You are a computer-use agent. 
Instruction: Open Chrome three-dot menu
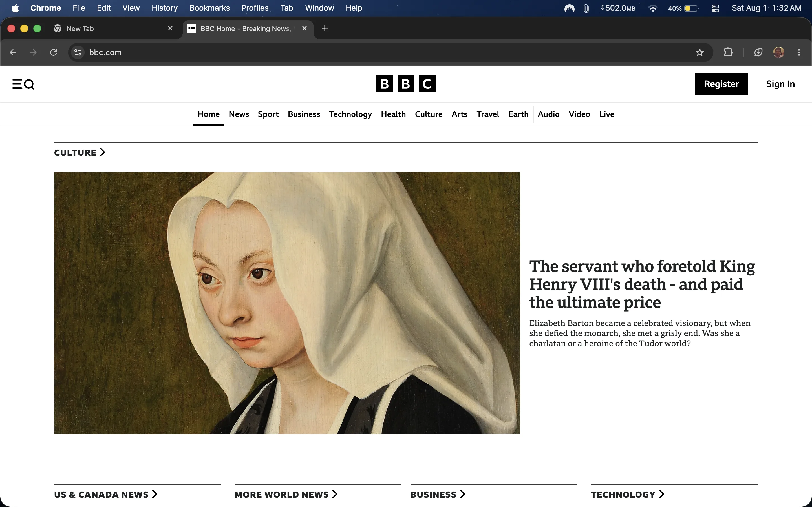coord(799,52)
